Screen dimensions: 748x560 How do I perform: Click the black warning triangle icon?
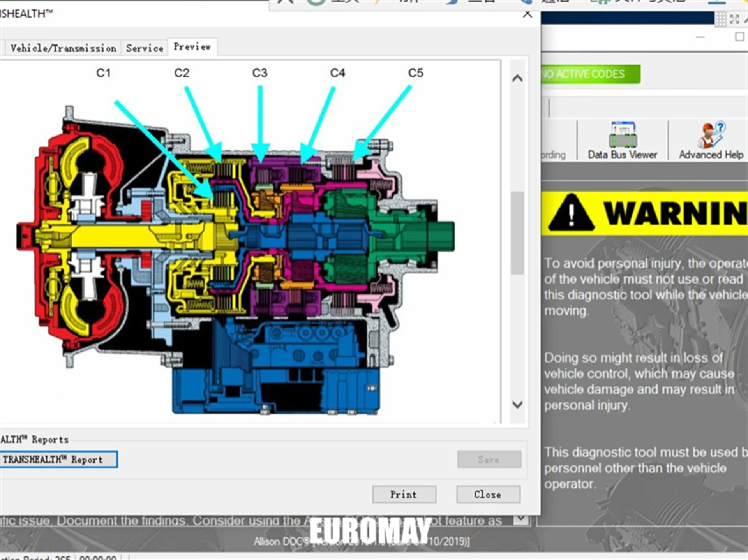tap(571, 213)
